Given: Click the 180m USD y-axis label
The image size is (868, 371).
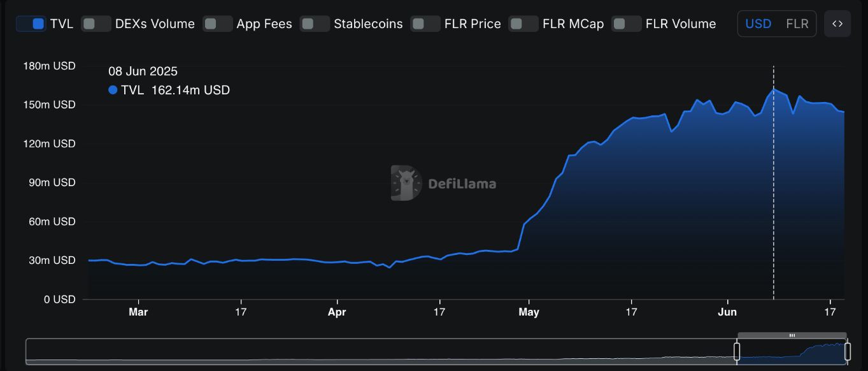Looking at the screenshot, I should [50, 66].
